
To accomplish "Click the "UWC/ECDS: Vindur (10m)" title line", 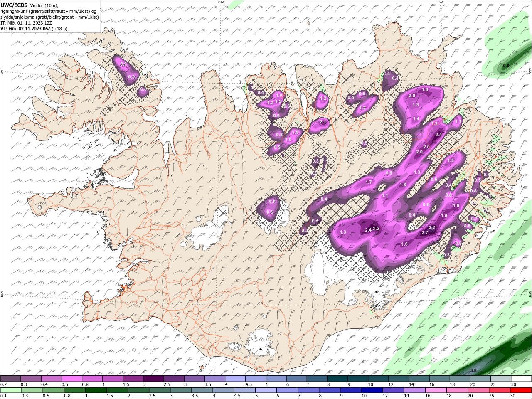I will 30,5.
